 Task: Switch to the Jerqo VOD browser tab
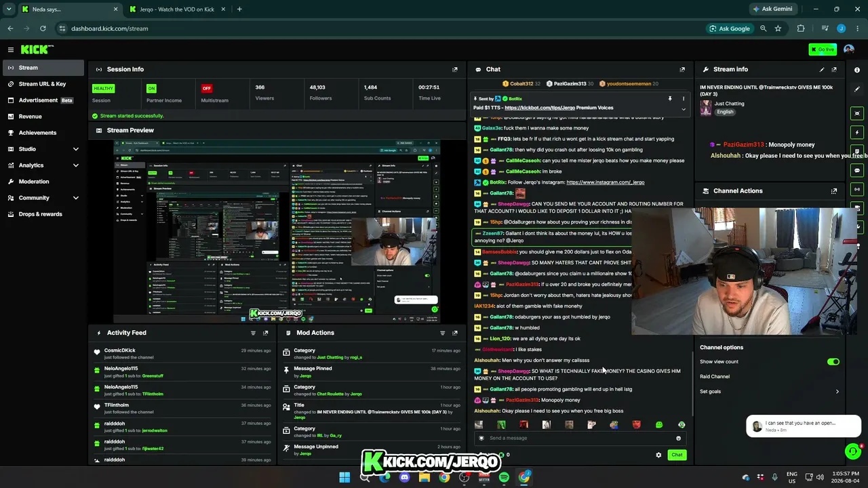pyautogui.click(x=178, y=9)
